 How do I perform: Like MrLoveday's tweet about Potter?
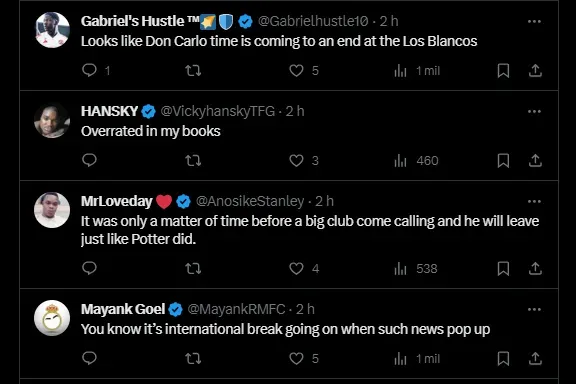296,269
